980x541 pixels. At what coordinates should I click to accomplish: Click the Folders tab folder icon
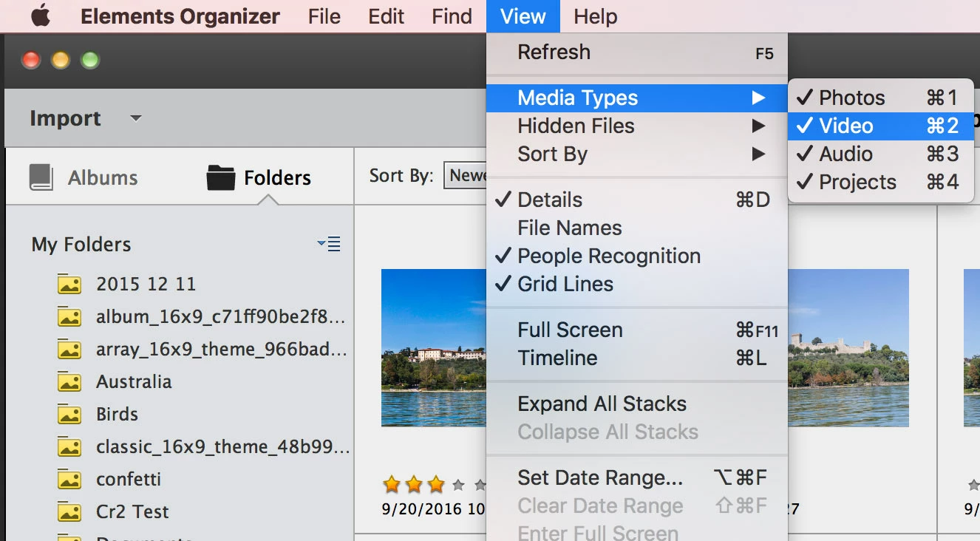click(220, 177)
